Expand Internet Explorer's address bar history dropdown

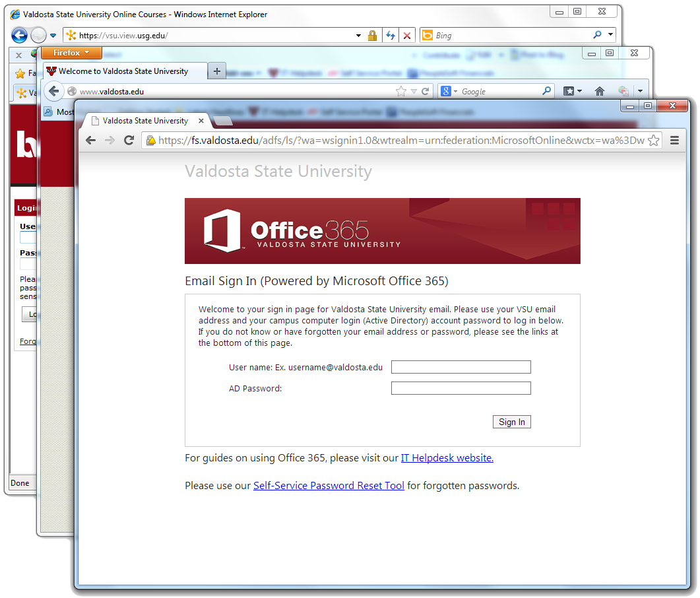[358, 35]
